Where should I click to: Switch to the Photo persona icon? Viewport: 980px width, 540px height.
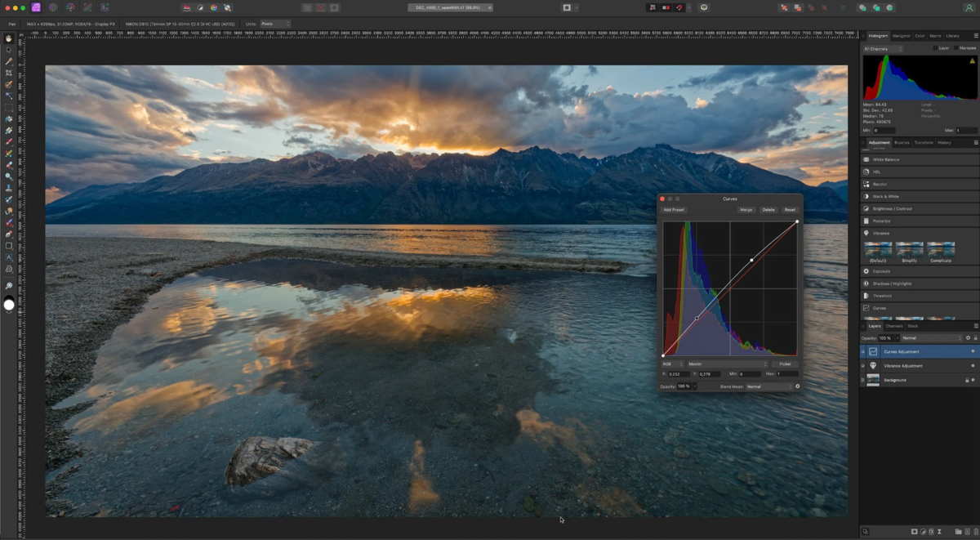point(36,7)
